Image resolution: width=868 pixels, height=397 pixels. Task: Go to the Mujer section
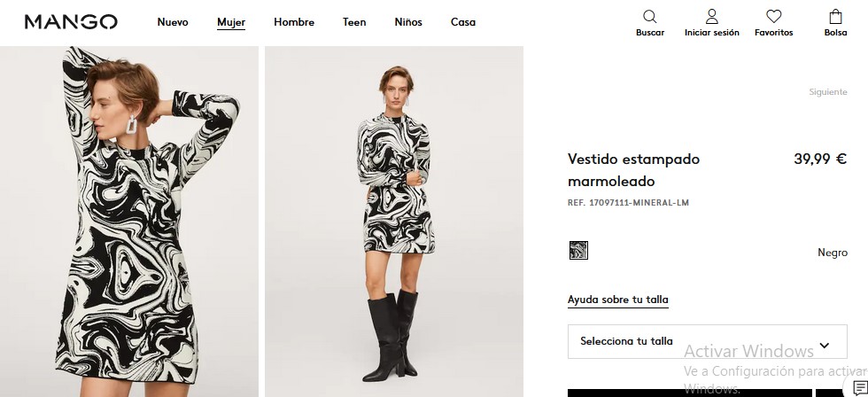coord(231,22)
